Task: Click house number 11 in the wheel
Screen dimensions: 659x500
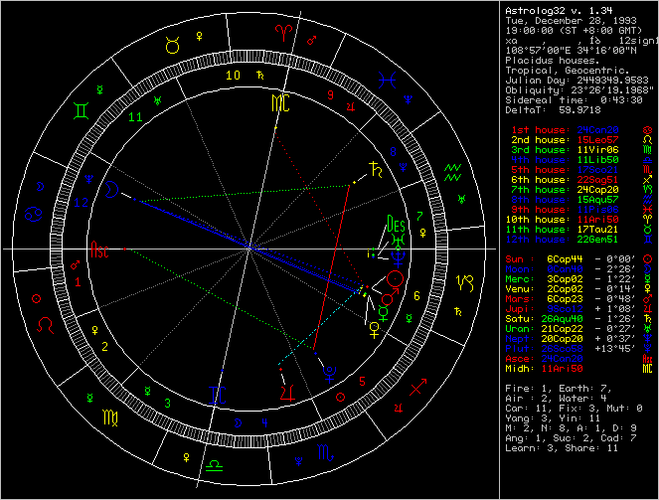Action: (135, 117)
